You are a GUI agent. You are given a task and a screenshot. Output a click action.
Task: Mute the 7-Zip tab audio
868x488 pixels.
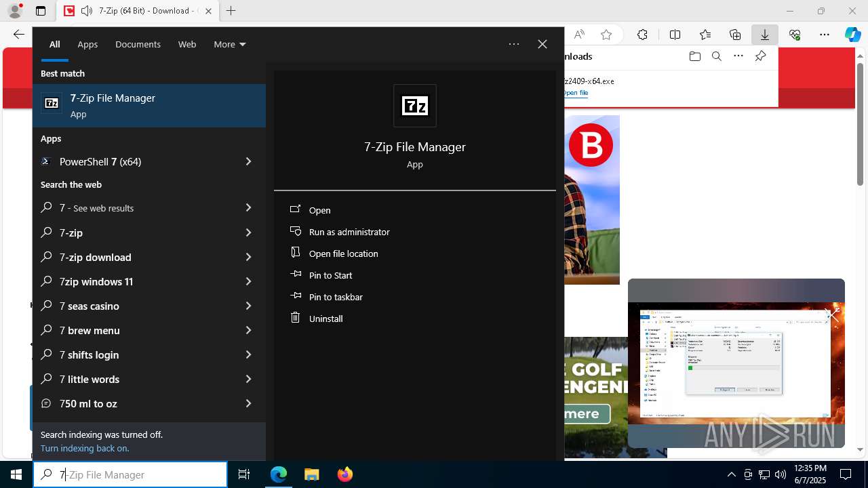(x=86, y=11)
